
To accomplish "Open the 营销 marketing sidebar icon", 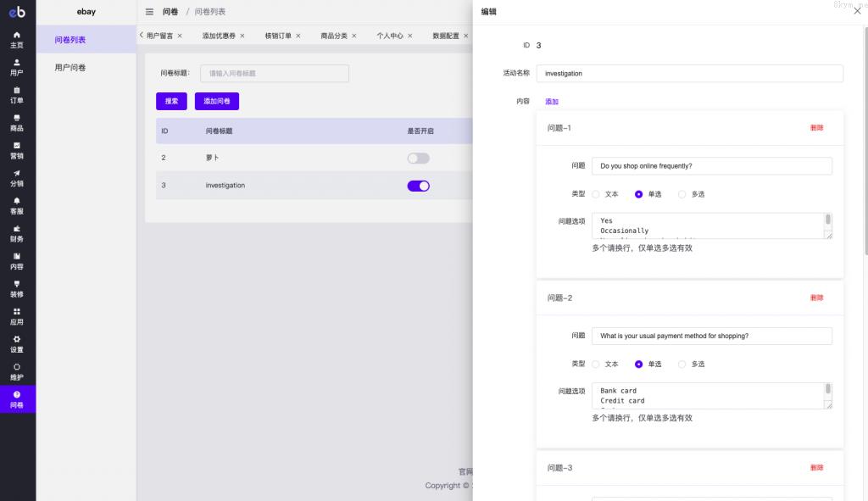I will [17, 150].
